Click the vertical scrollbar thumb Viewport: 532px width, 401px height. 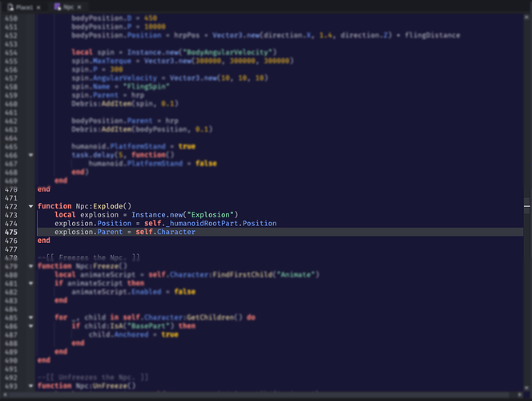click(x=526, y=206)
